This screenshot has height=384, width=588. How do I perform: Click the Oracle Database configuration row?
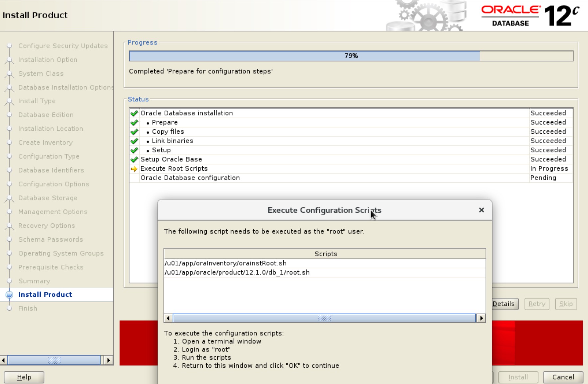click(x=351, y=178)
